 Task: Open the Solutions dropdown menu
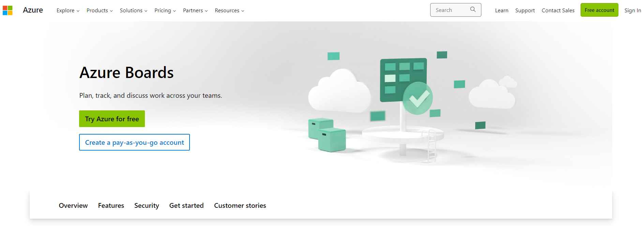point(134,11)
